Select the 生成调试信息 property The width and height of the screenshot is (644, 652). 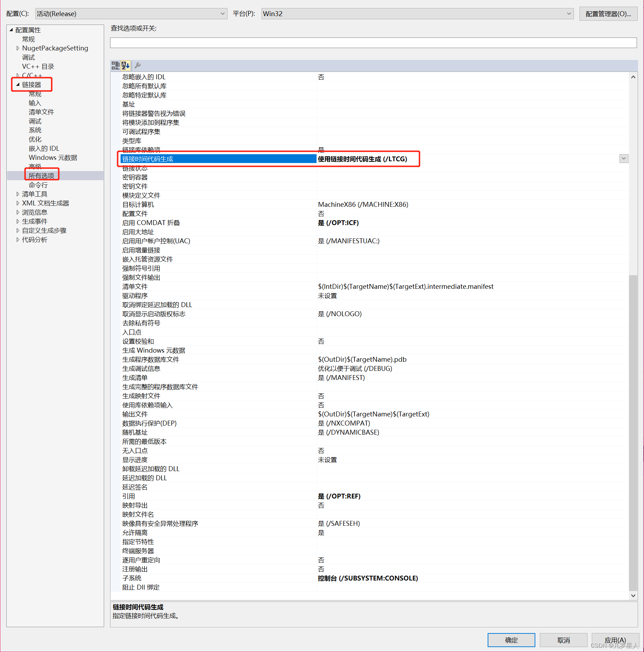(x=141, y=368)
